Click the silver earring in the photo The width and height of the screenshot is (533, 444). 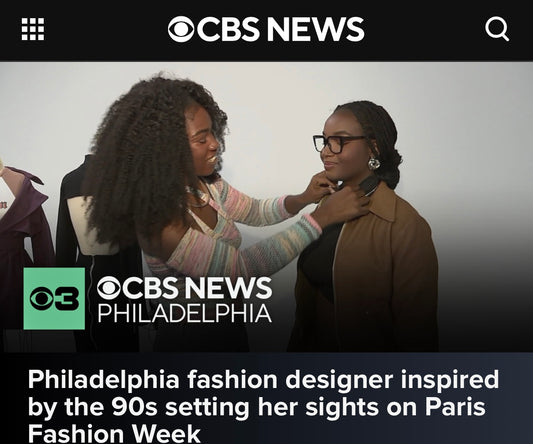pos(374,164)
